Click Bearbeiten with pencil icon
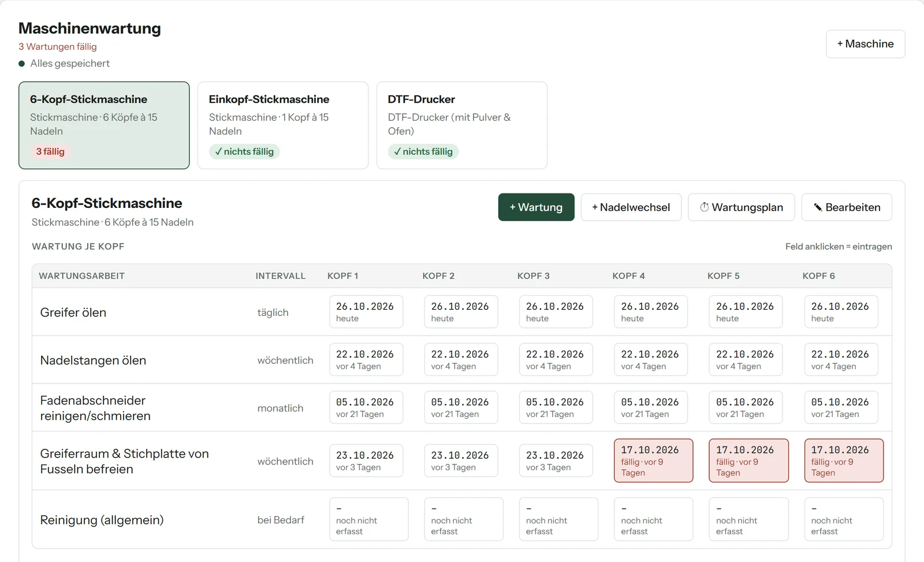Screen dimensions: 924x562 pyautogui.click(x=847, y=207)
